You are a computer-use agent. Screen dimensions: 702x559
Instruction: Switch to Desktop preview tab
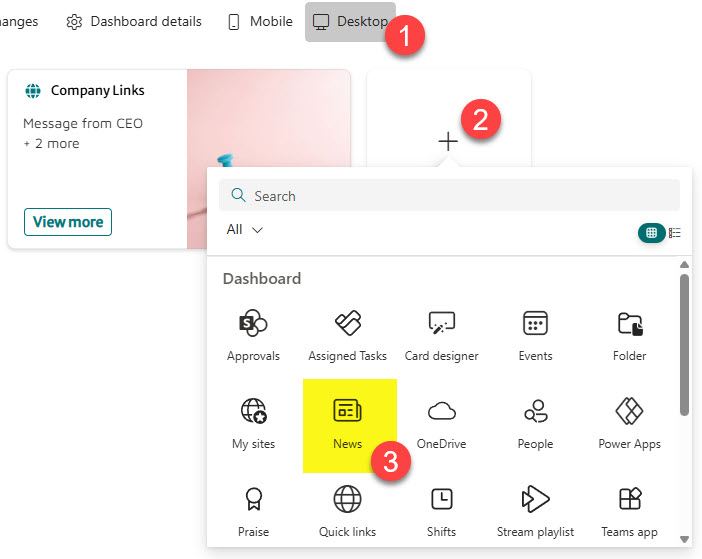350,21
